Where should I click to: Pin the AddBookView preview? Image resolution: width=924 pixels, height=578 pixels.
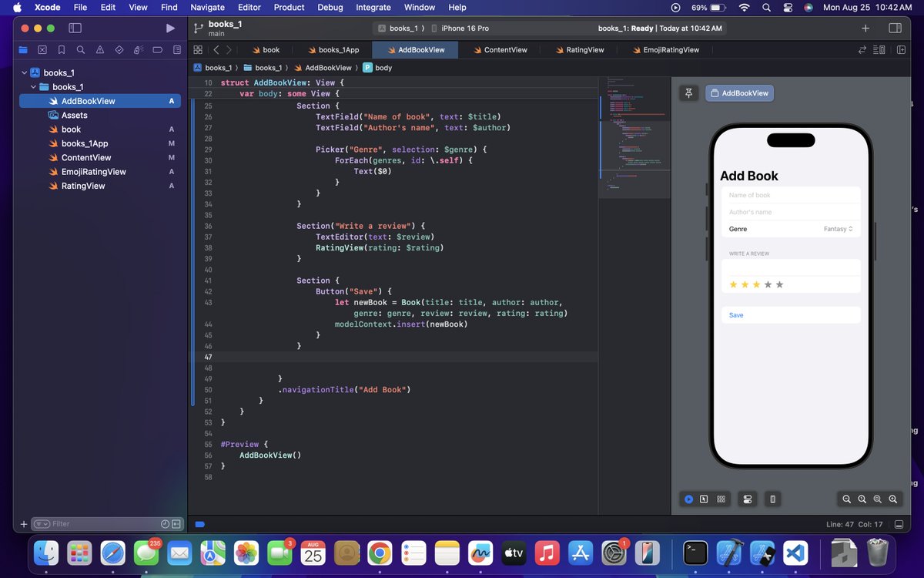[x=689, y=93]
